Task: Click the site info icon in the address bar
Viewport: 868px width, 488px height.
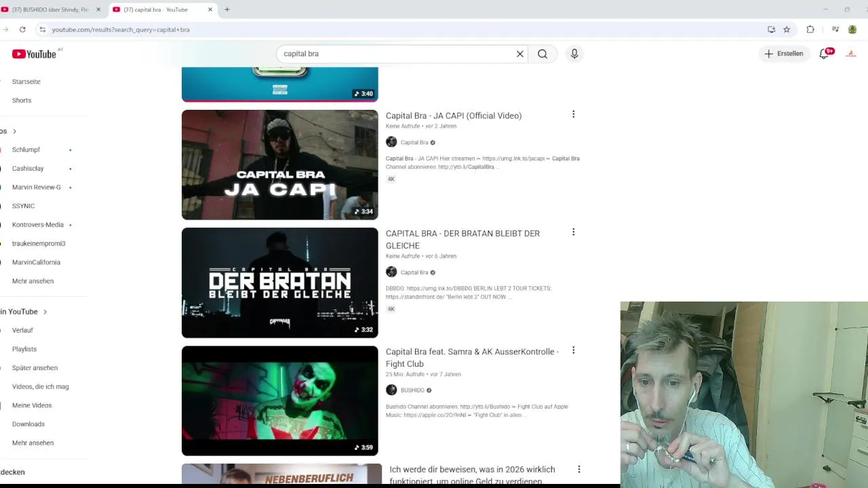Action: [x=42, y=29]
